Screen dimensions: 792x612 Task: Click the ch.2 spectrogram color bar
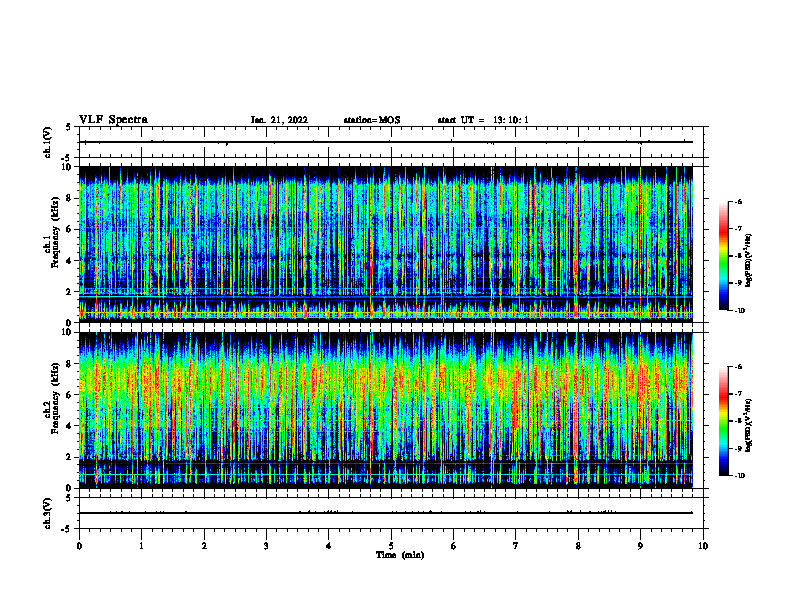tap(723, 421)
